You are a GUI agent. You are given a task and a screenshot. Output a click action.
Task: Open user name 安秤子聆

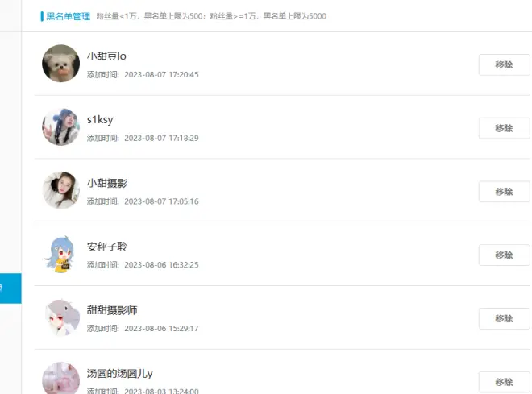click(107, 247)
